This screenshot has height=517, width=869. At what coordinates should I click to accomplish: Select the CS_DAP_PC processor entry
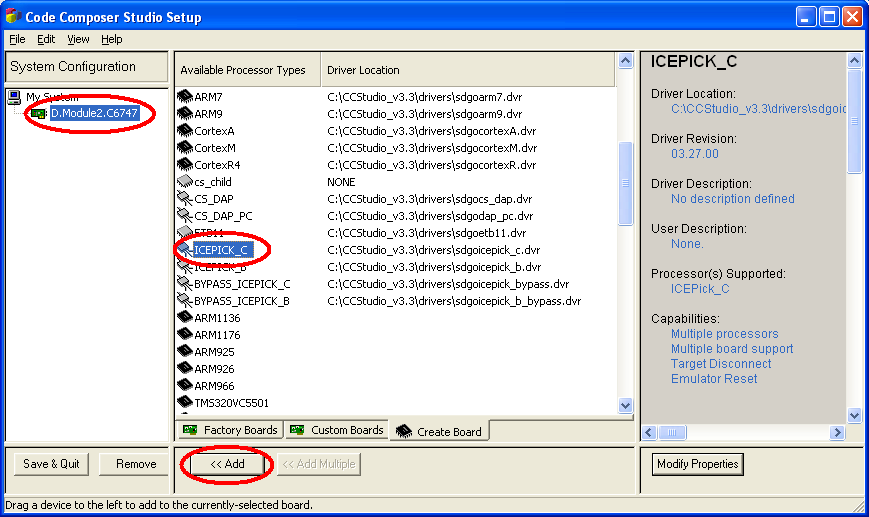tap(223, 216)
